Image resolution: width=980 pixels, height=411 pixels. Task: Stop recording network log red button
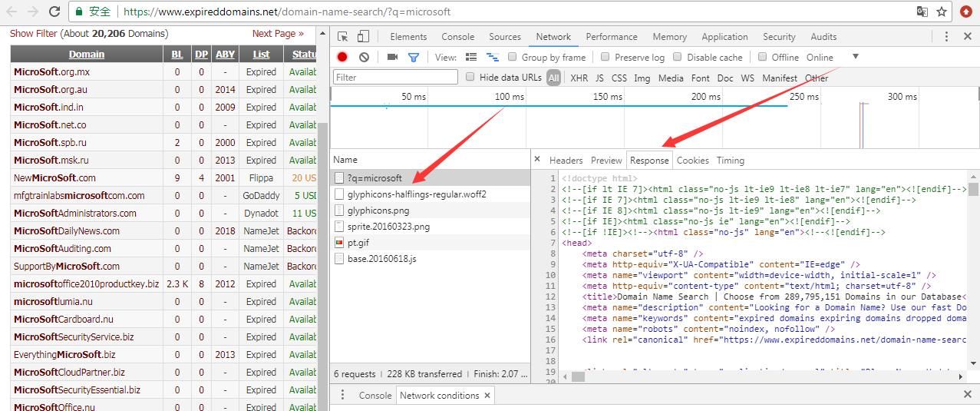[x=342, y=57]
